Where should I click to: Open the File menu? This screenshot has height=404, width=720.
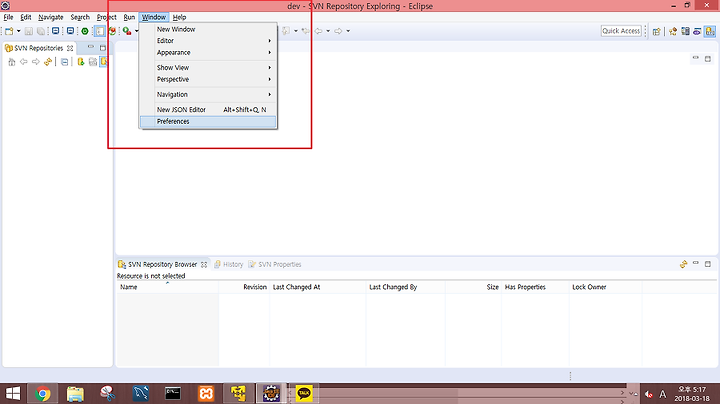[x=8, y=17]
